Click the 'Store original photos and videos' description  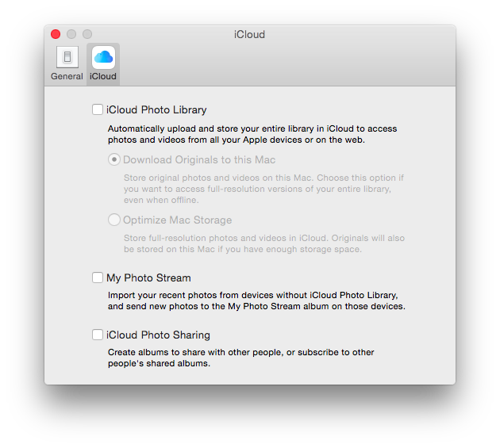point(263,189)
